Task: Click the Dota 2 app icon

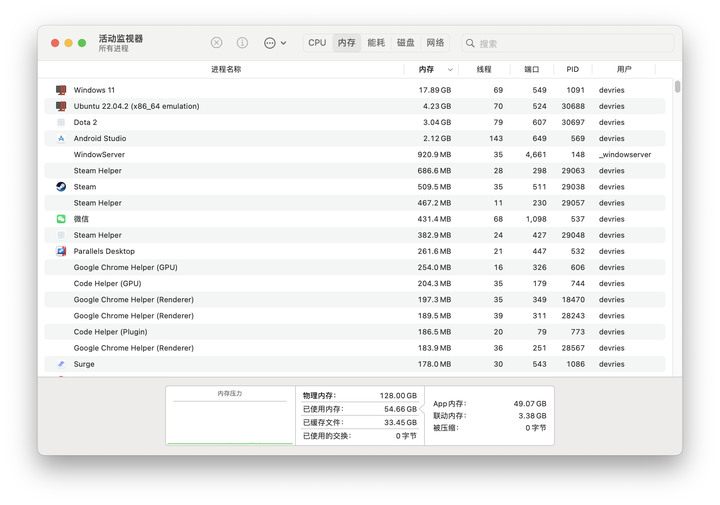Action: pos(61,122)
